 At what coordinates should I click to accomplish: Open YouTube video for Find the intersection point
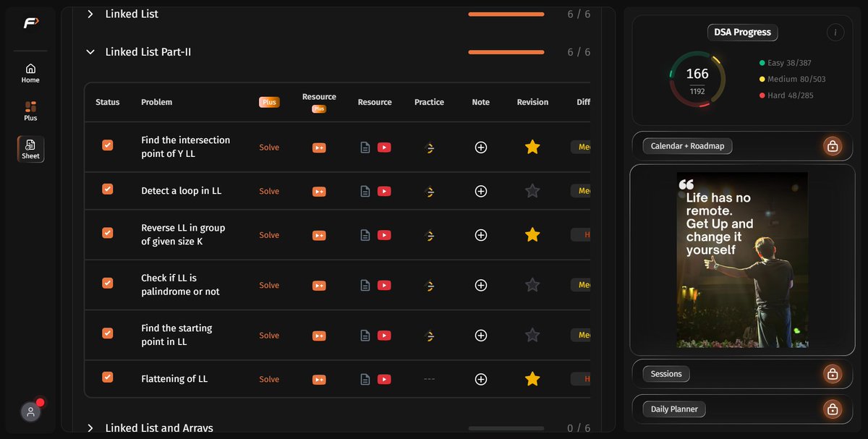point(384,147)
